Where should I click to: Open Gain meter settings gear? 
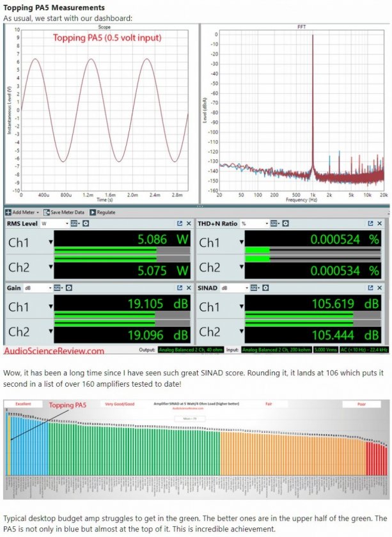[x=69, y=288]
